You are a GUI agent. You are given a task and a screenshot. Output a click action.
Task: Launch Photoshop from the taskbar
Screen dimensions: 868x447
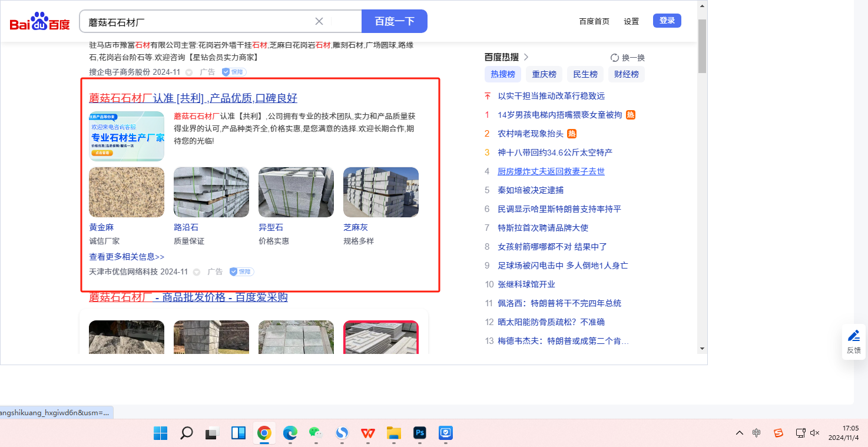[420, 433]
